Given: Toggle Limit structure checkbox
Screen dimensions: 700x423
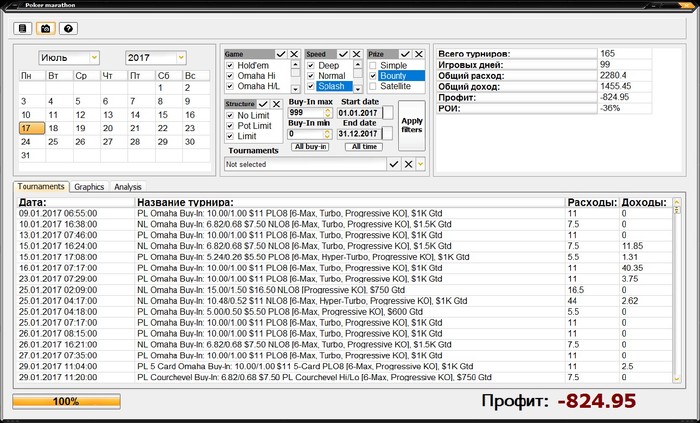Looking at the screenshot, I should pyautogui.click(x=230, y=136).
